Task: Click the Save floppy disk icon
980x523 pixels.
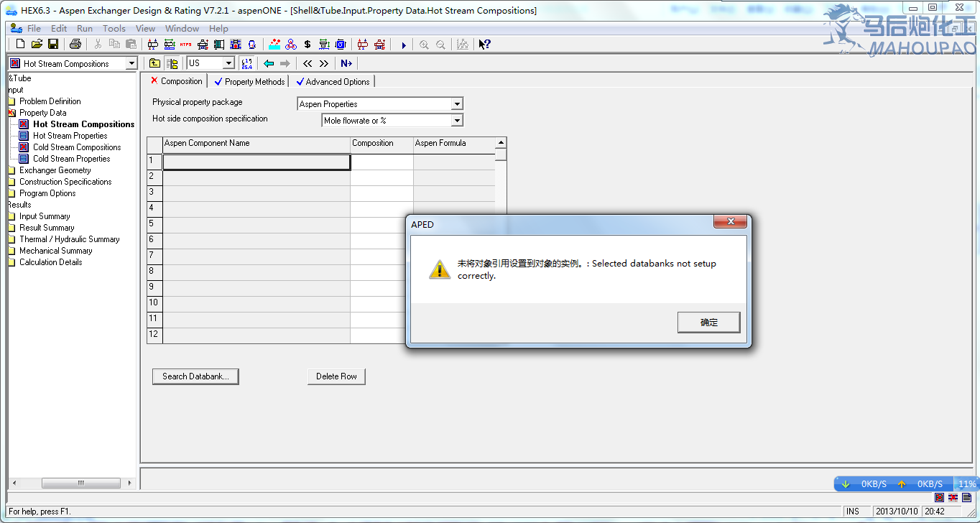Action: (x=53, y=45)
